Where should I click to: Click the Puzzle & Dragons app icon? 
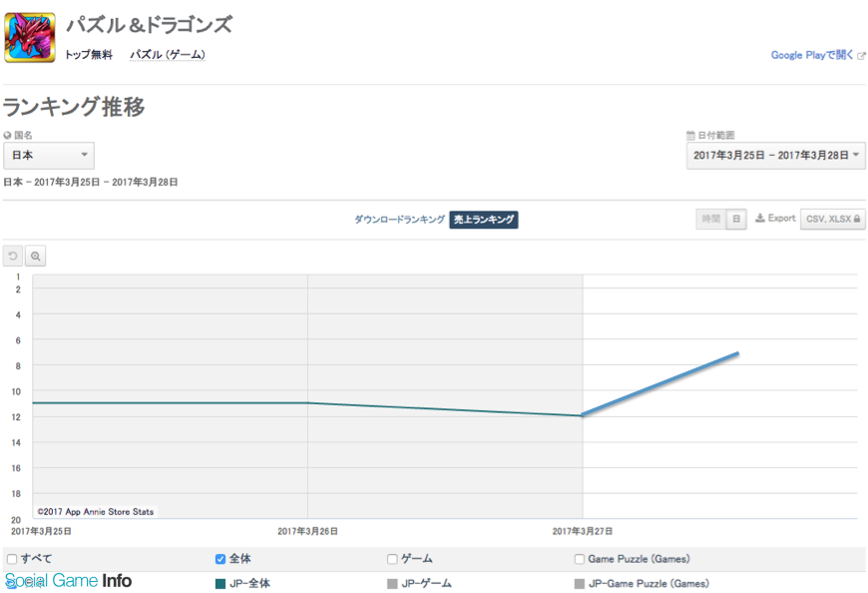[30, 38]
